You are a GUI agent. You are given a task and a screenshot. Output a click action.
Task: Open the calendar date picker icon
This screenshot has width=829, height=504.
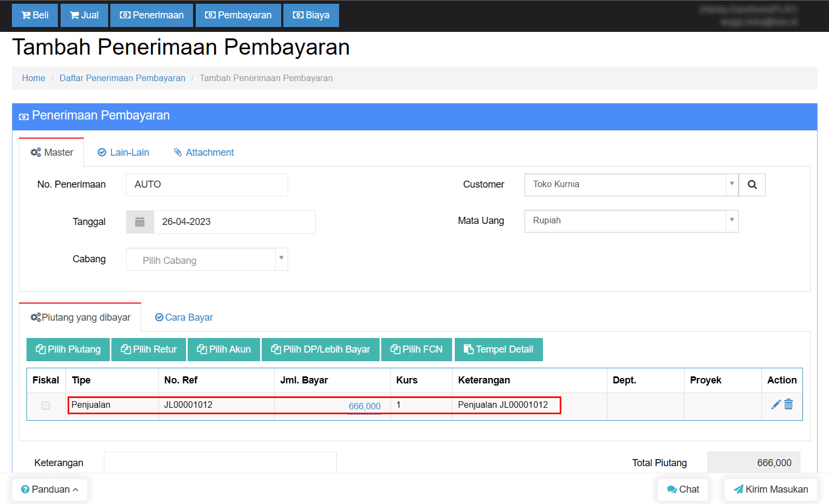pyautogui.click(x=140, y=222)
